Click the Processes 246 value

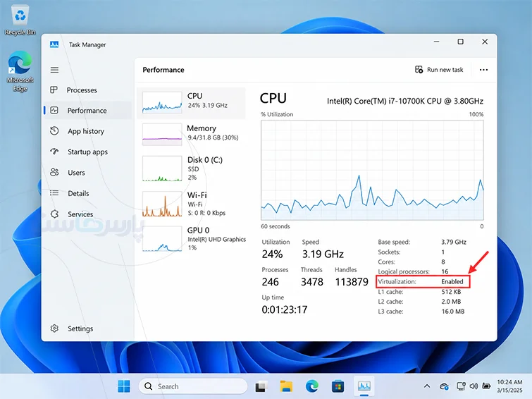click(270, 282)
